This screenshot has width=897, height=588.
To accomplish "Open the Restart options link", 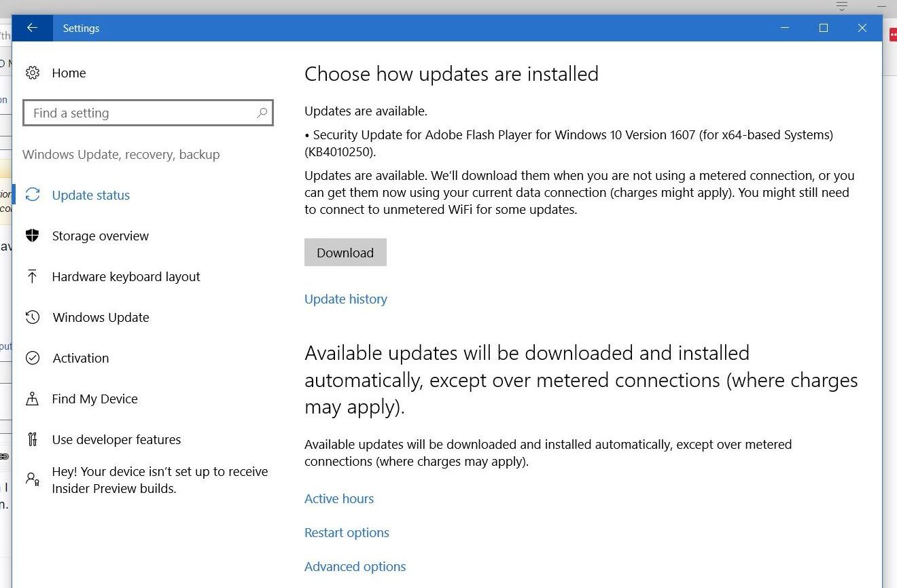I will coord(347,532).
